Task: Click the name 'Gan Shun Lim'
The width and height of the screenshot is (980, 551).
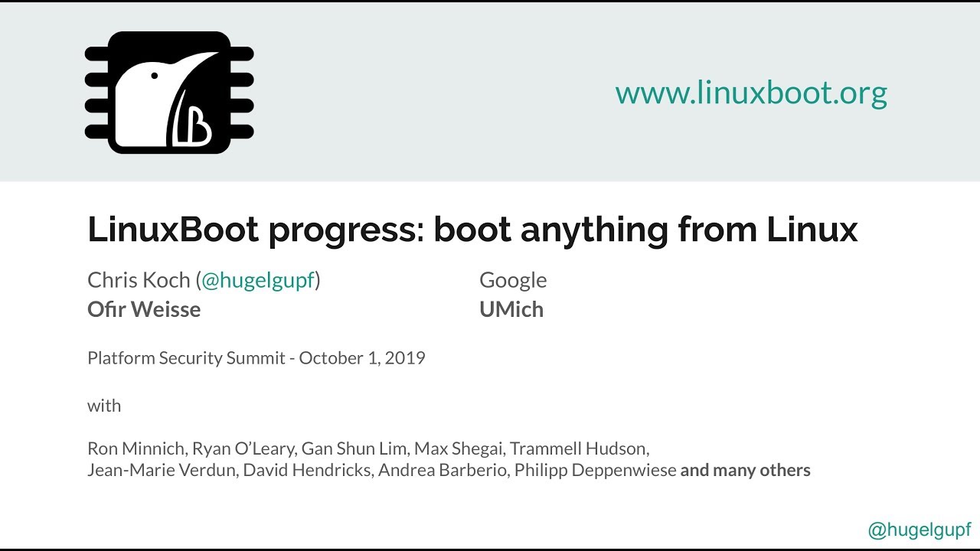Action: click(x=354, y=448)
